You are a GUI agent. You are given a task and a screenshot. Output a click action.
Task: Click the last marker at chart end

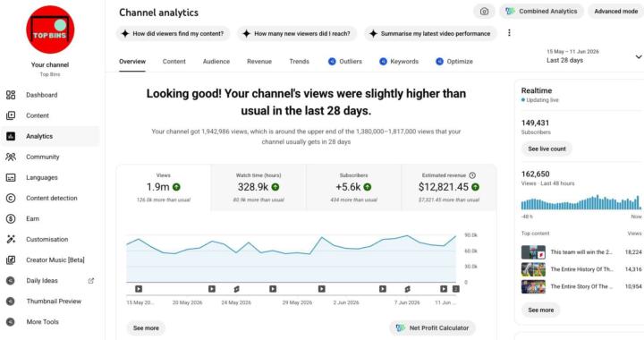tap(455, 289)
